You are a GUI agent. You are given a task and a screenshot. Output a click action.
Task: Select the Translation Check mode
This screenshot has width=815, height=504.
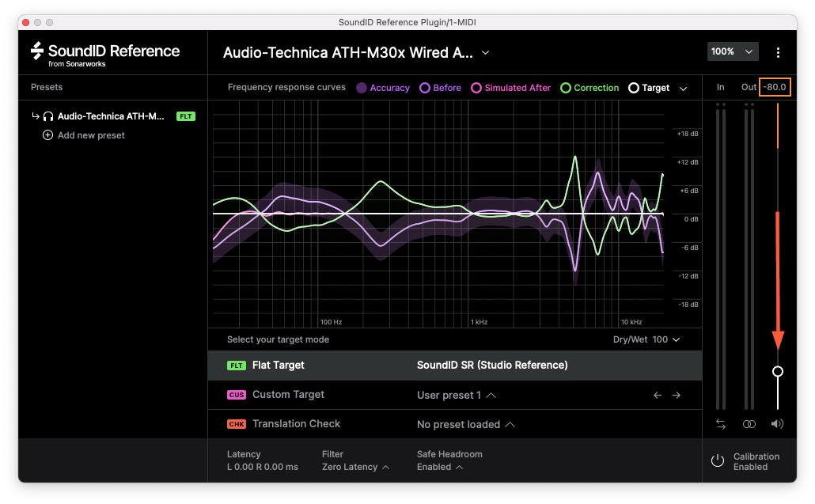click(x=296, y=424)
